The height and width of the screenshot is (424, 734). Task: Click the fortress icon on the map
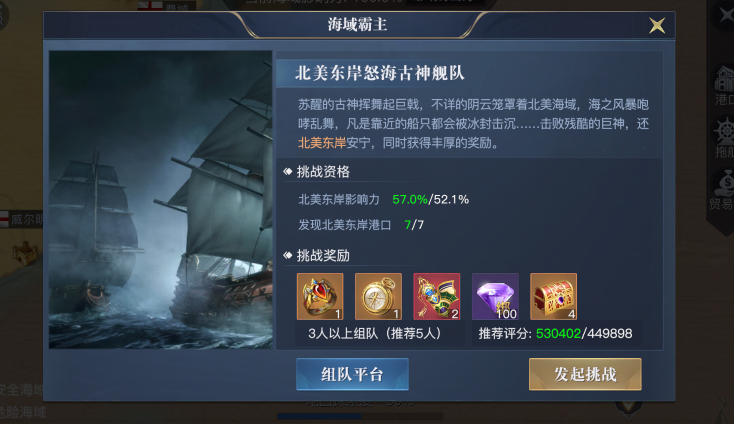tap(25, 254)
